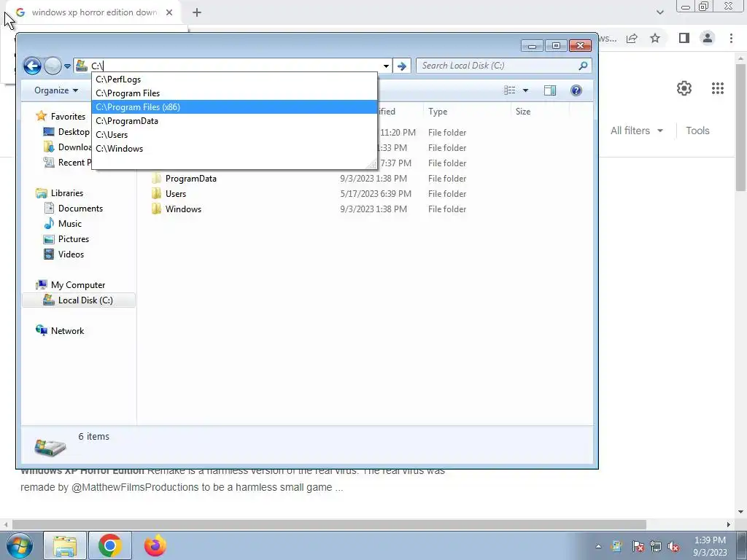Click the Windows Start button

19,545
